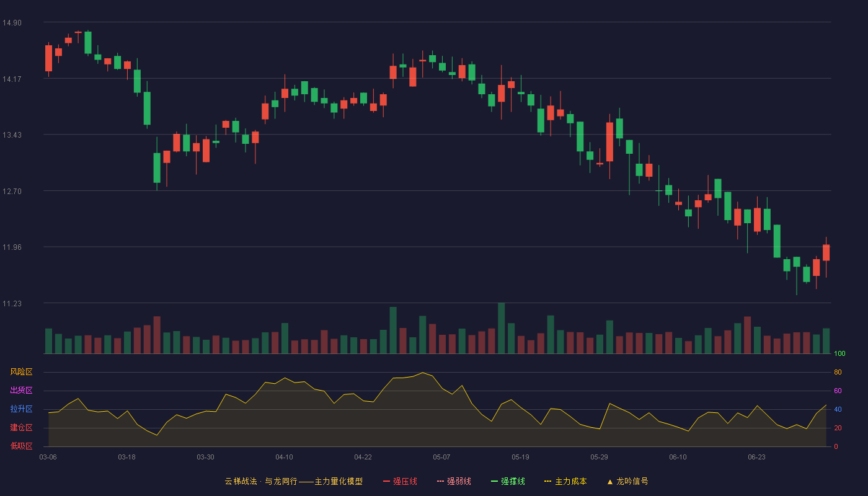Viewport: 868px width, 496px height.
Task: Click the blue 40 indicator scale value
Action: [838, 409]
